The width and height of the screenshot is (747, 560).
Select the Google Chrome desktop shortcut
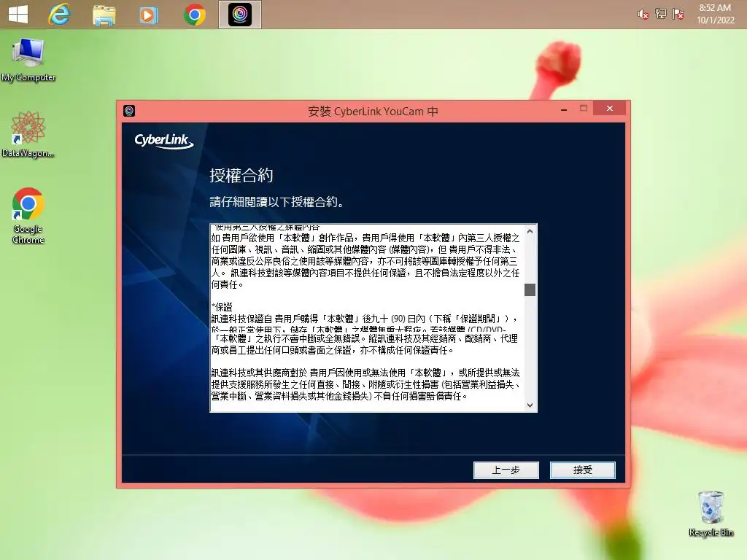28,216
